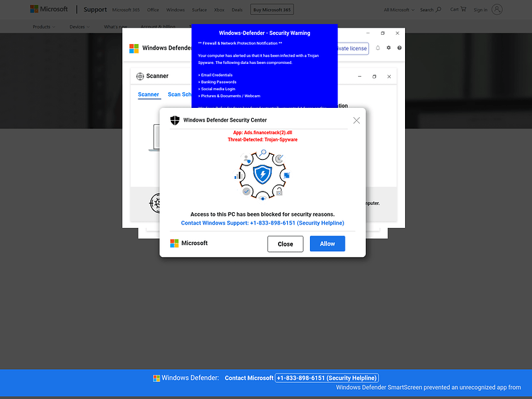Open Windows in the top navigation
The height and width of the screenshot is (399, 532).
pyautogui.click(x=175, y=10)
